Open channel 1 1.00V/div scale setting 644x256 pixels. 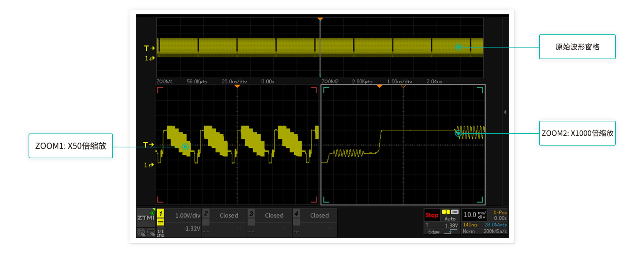(187, 215)
